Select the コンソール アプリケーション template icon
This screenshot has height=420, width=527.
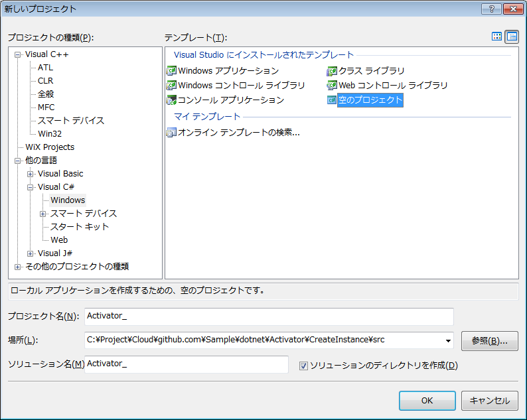coord(171,100)
